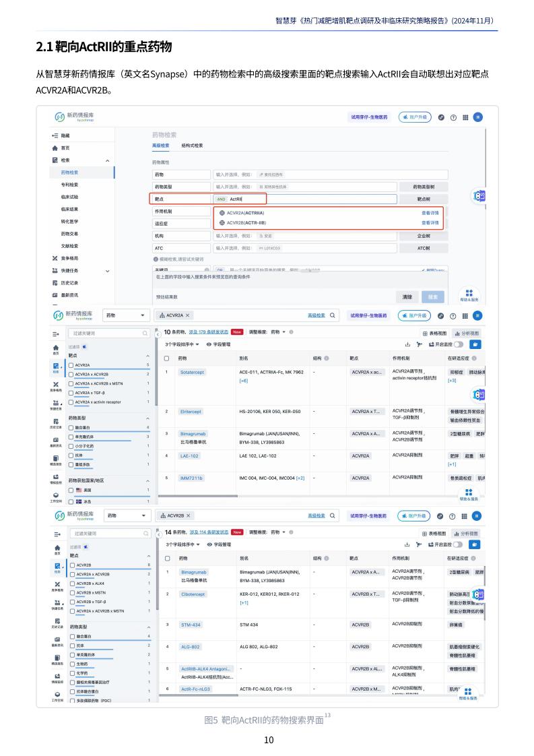Toggle 开启监控 switch in ACVR2B results toolbar
This screenshot has height=756, width=534.
pyautogui.click(x=457, y=544)
